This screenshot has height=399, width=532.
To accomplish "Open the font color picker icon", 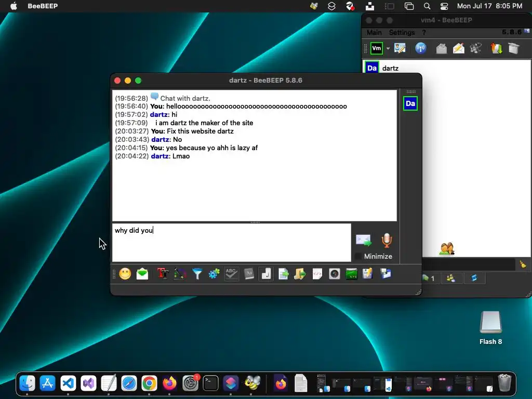I will pyautogui.click(x=180, y=274).
